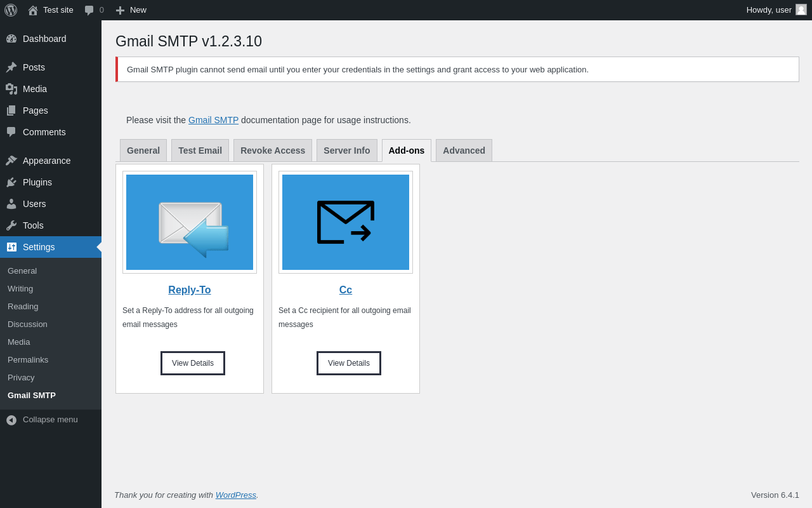This screenshot has width=812, height=508.
Task: Open Pages menu item
Action: pos(51,110)
